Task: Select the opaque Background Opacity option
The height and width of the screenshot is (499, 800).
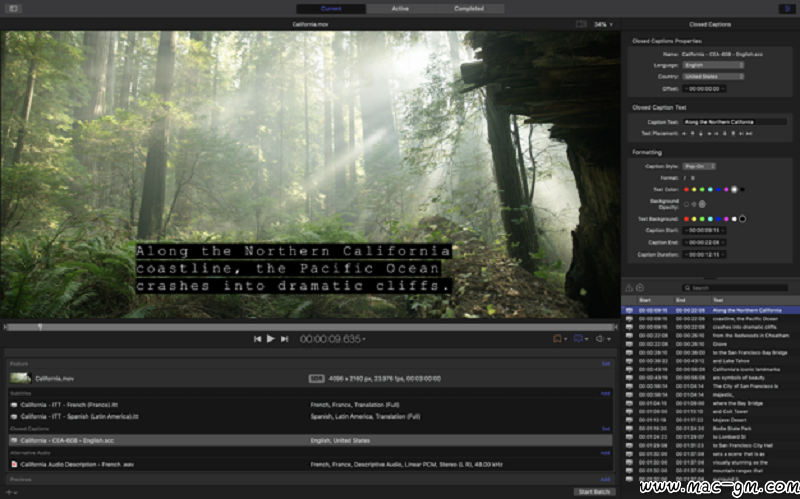Action: (702, 204)
